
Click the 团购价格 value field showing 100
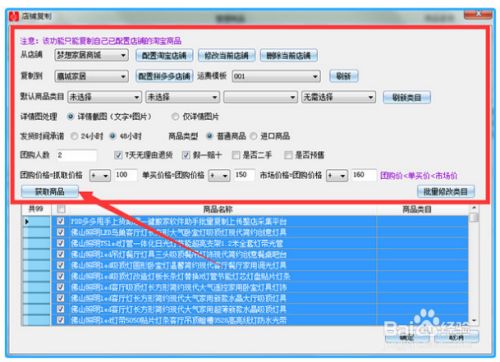[x=126, y=175]
